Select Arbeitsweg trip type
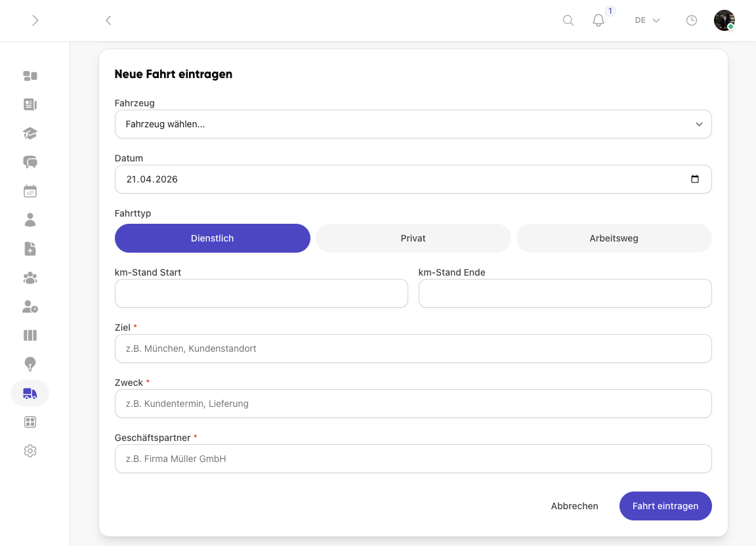 pyautogui.click(x=614, y=238)
